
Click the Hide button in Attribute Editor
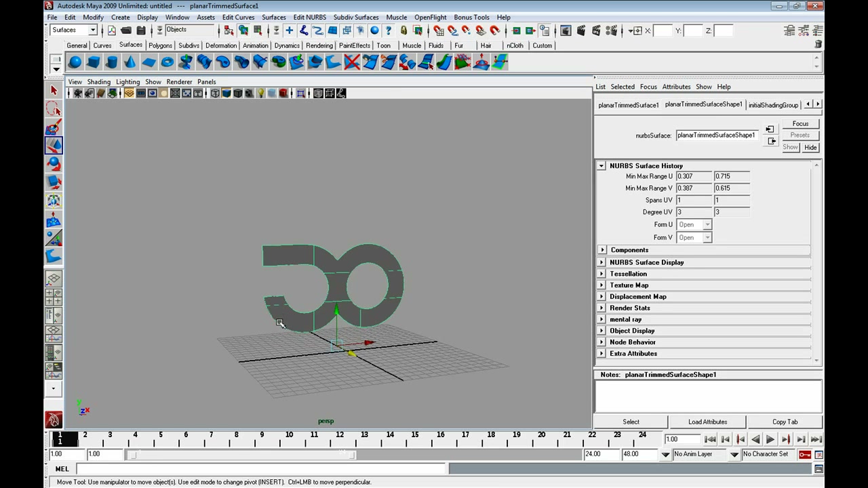810,147
